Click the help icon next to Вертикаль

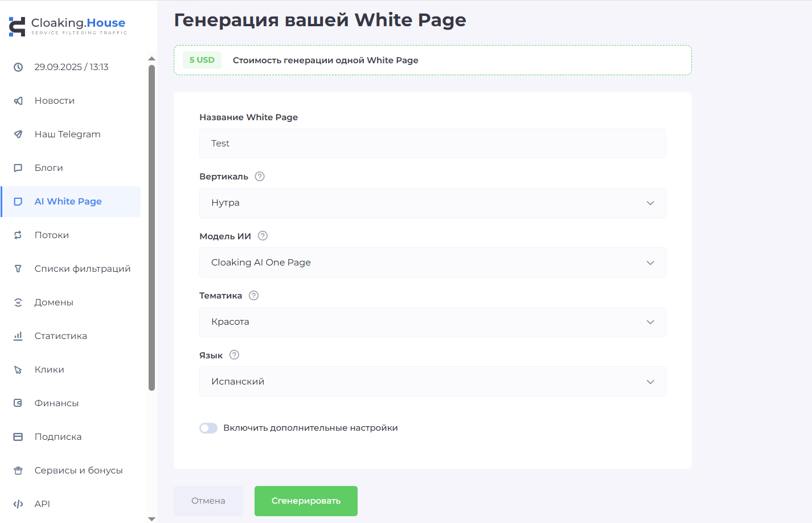coord(260,177)
